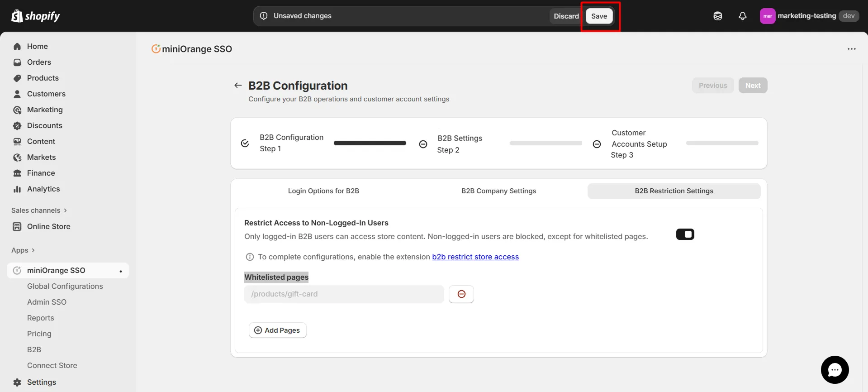This screenshot has height=392, width=868.
Task: Discard the unsaved changes
Action: click(566, 16)
